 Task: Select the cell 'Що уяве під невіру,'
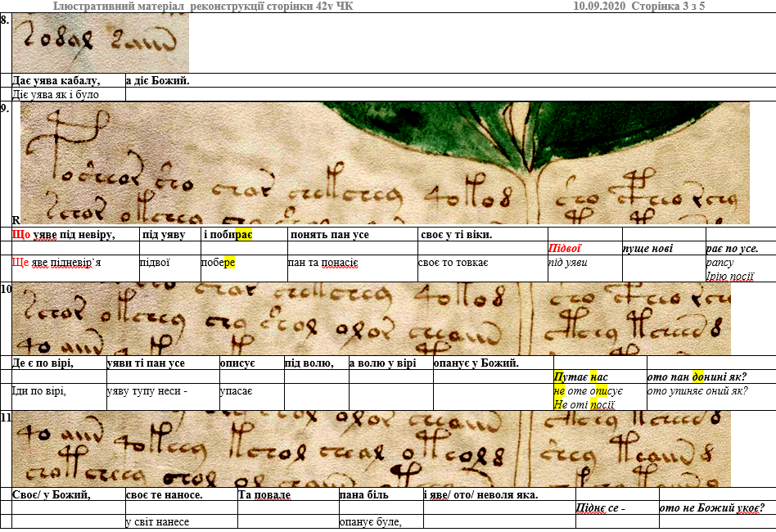tap(75, 235)
